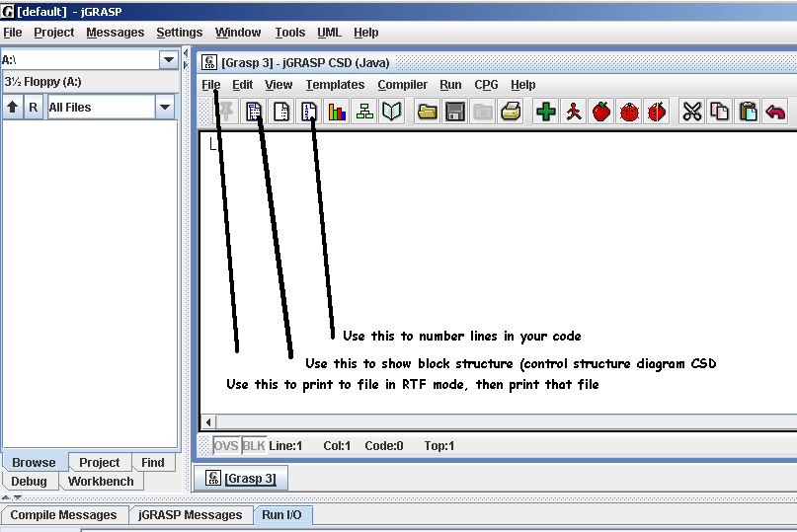Screen dimensions: 797x532
Task: Open the CSD window Help menu
Action: (x=523, y=85)
